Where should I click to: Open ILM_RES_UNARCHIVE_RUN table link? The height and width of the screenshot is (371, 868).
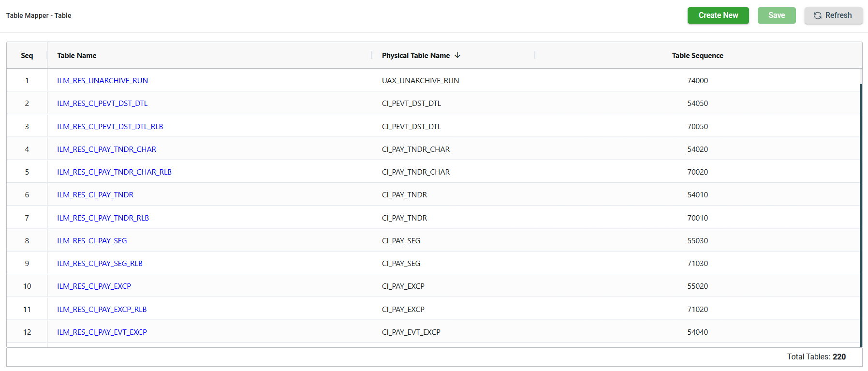pyautogui.click(x=103, y=81)
